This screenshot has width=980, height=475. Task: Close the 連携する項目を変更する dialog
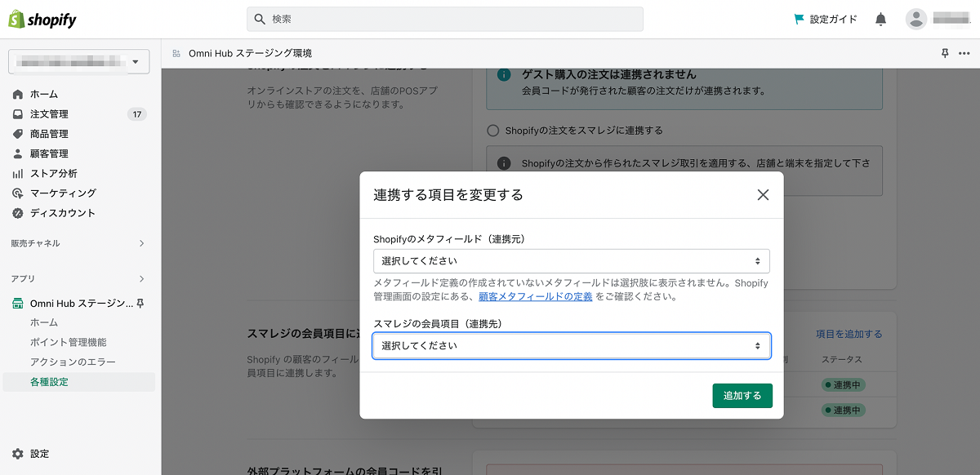coord(763,195)
